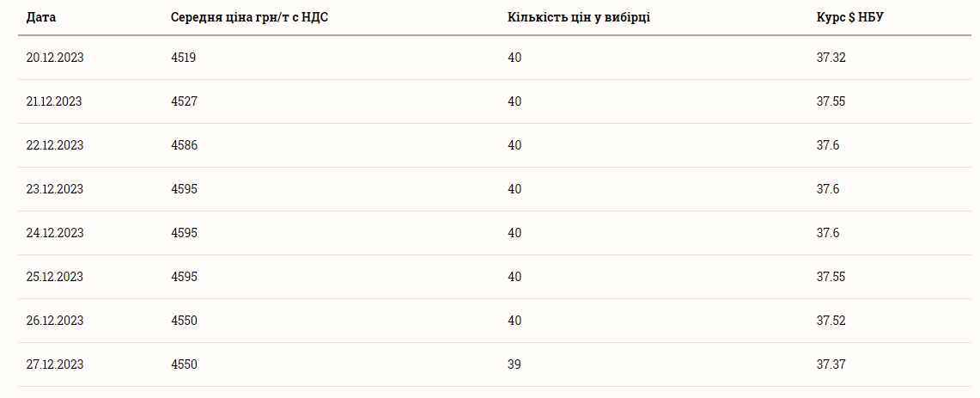The height and width of the screenshot is (398, 980).
Task: Click the date 27.12.2023
Action: pos(55,364)
